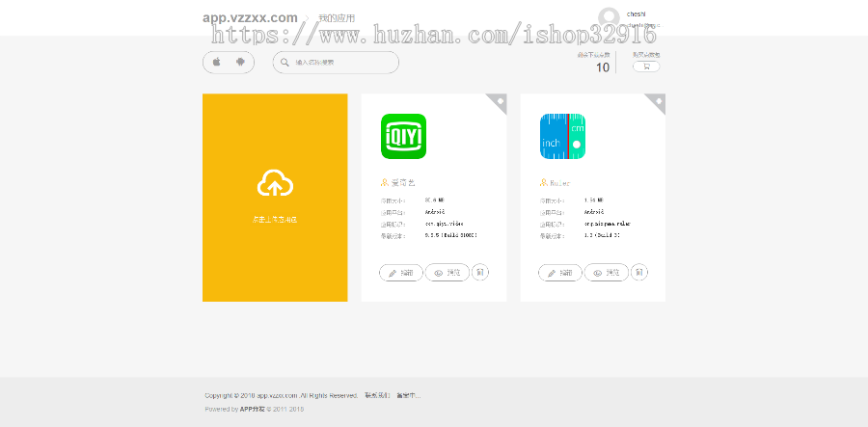Click the shopping cart purchase button
Viewport: 868px width, 427px height.
tap(646, 67)
